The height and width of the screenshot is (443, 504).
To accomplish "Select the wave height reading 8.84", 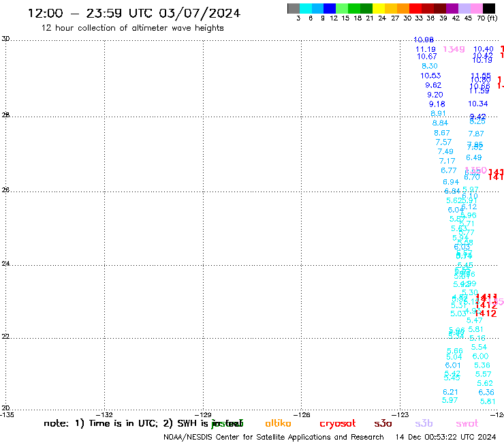I will coord(440,123).
